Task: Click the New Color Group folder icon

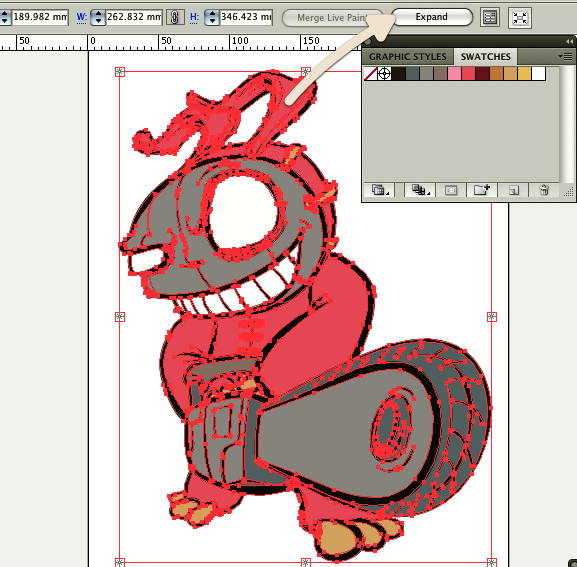Action: 482,190
